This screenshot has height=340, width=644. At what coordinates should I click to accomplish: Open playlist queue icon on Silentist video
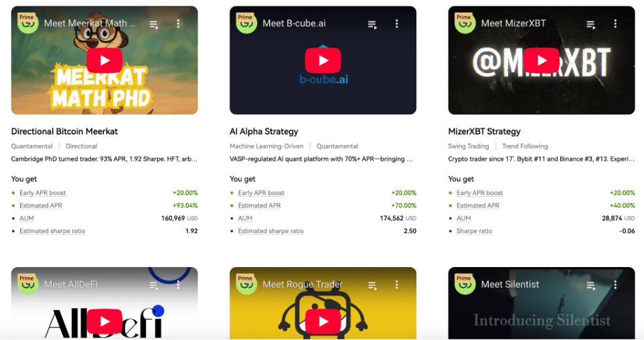(590, 286)
